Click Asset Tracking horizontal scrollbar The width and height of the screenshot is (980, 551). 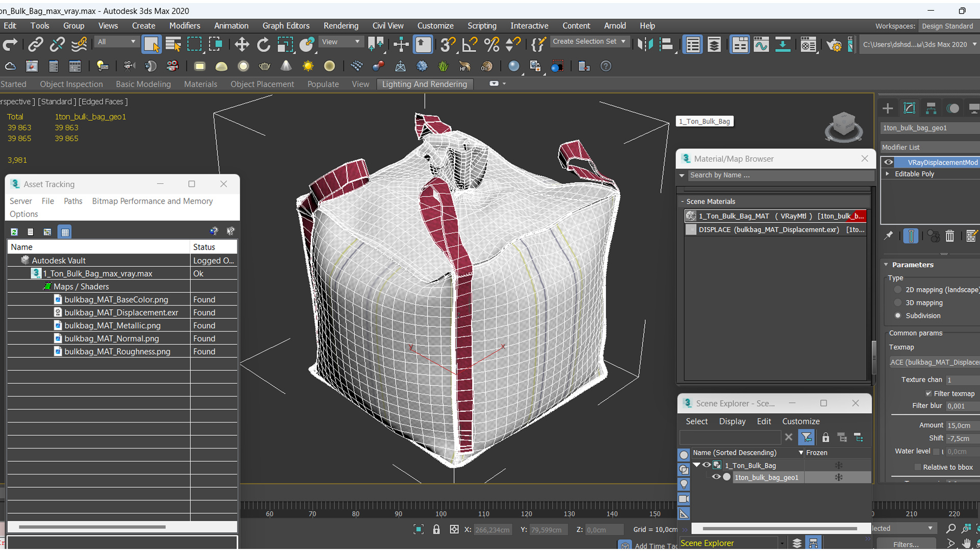pyautogui.click(x=92, y=527)
